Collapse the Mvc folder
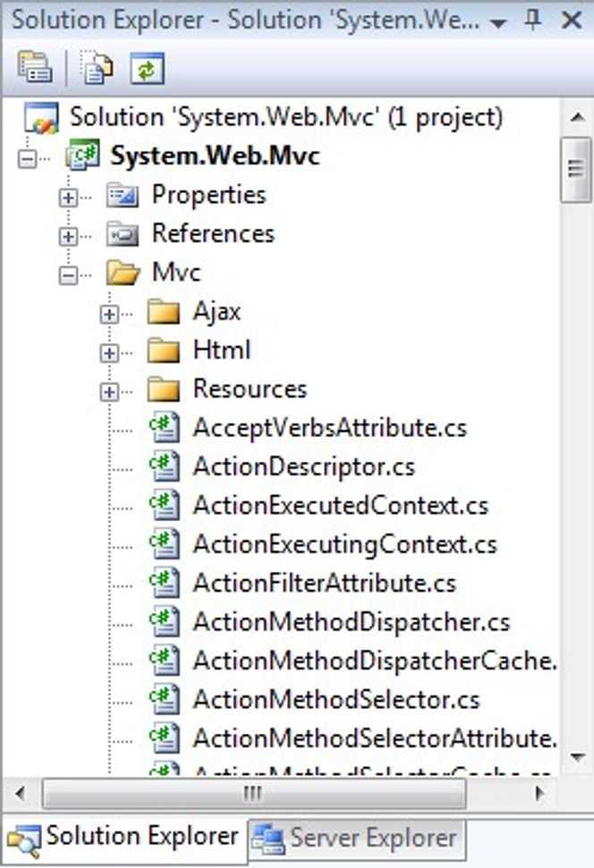 pyautogui.click(x=68, y=275)
